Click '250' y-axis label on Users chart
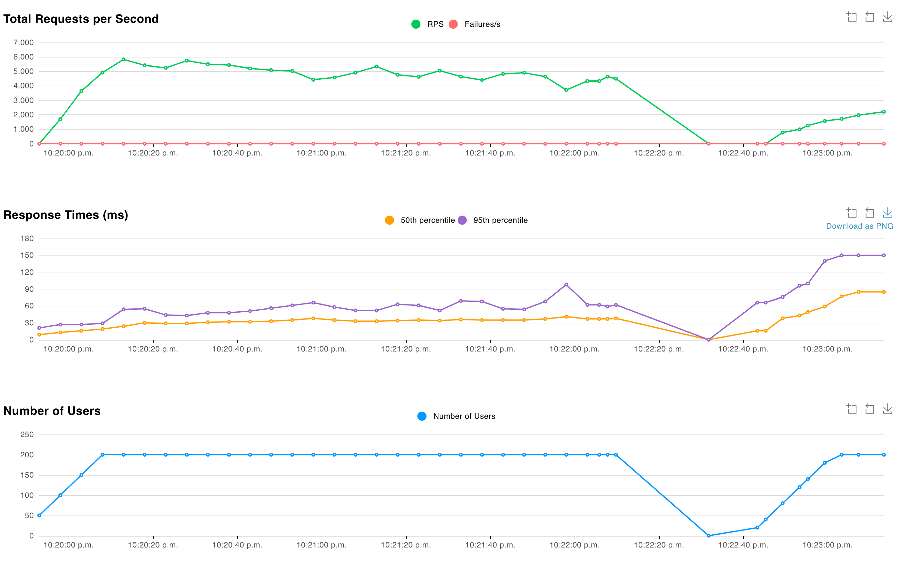 [x=27, y=434]
